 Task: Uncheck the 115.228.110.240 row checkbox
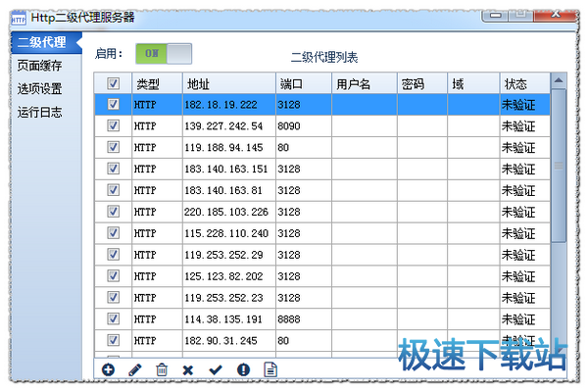(114, 233)
